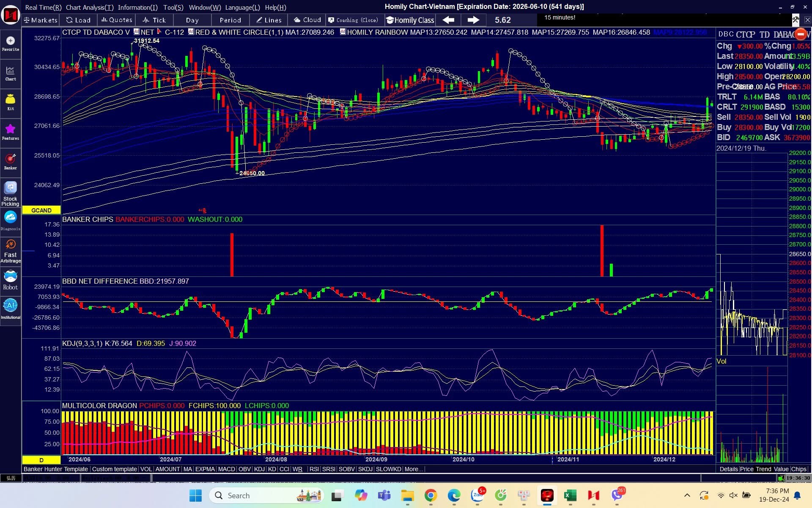Click Coaching (Close) toolbar button
Image resolution: width=812 pixels, height=508 pixels.
pyautogui.click(x=354, y=20)
